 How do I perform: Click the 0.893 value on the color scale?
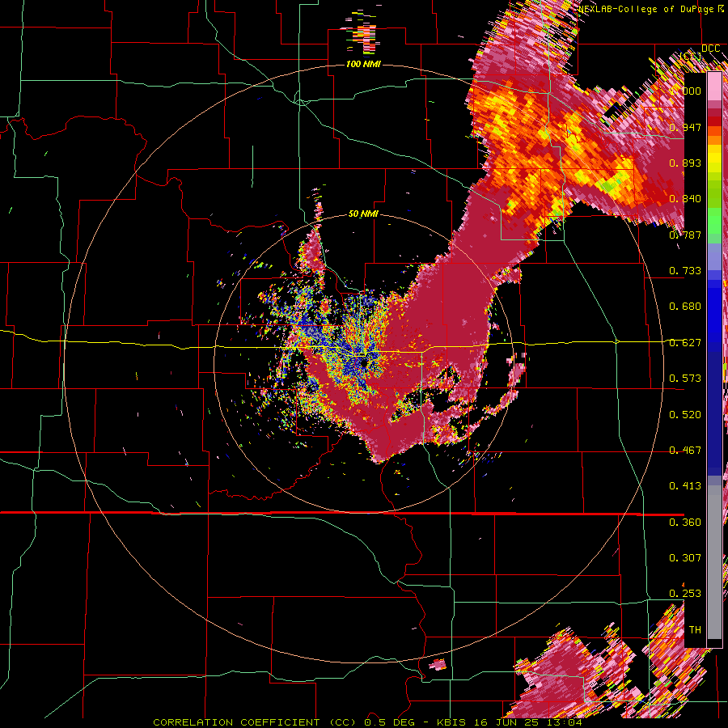(685, 163)
